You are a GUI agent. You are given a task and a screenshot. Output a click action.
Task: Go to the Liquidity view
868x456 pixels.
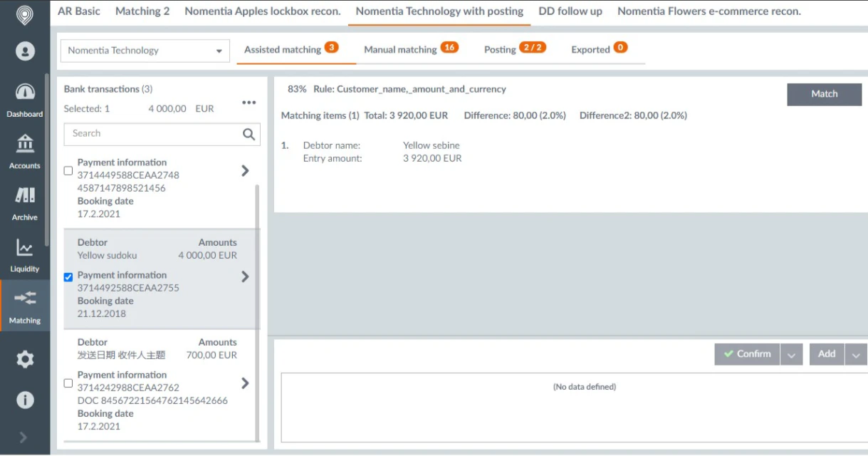click(x=24, y=254)
